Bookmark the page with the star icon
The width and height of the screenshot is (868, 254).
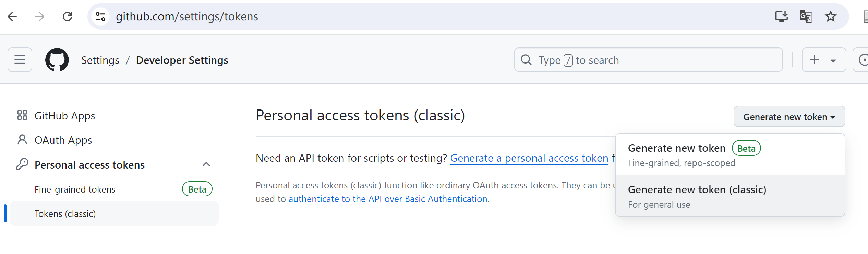point(831,16)
